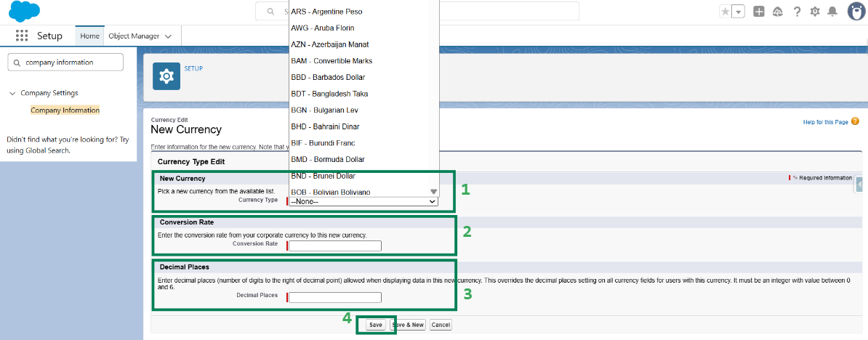The width and height of the screenshot is (868, 340).
Task: Open the Setup gear menu icon
Action: click(x=815, y=12)
